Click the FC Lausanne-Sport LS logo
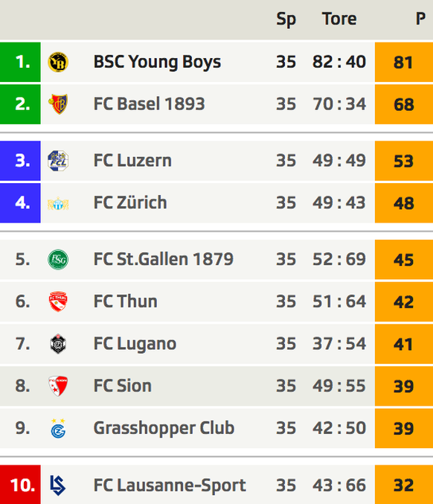 pos(58,485)
